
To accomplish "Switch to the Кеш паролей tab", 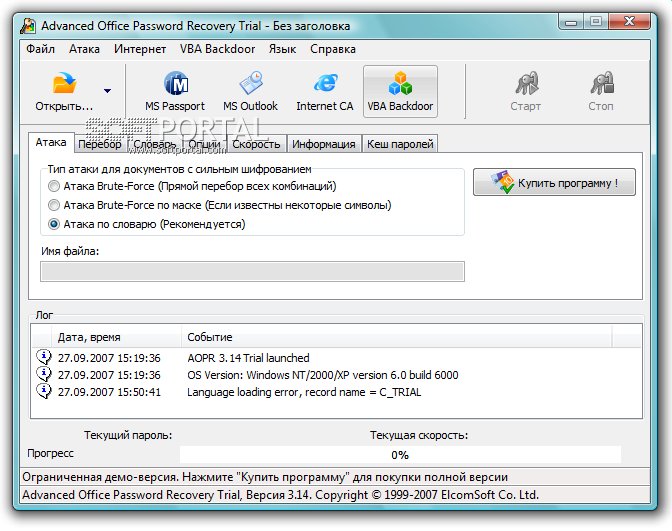I will click(400, 144).
